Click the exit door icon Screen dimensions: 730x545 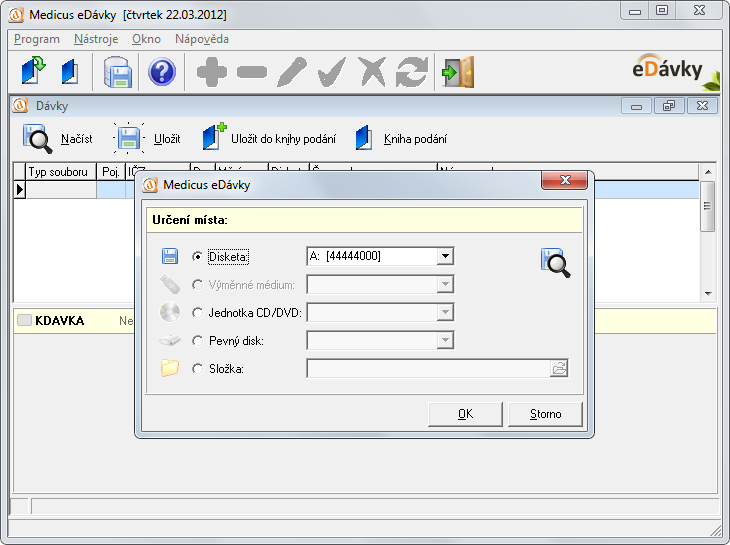[x=458, y=72]
